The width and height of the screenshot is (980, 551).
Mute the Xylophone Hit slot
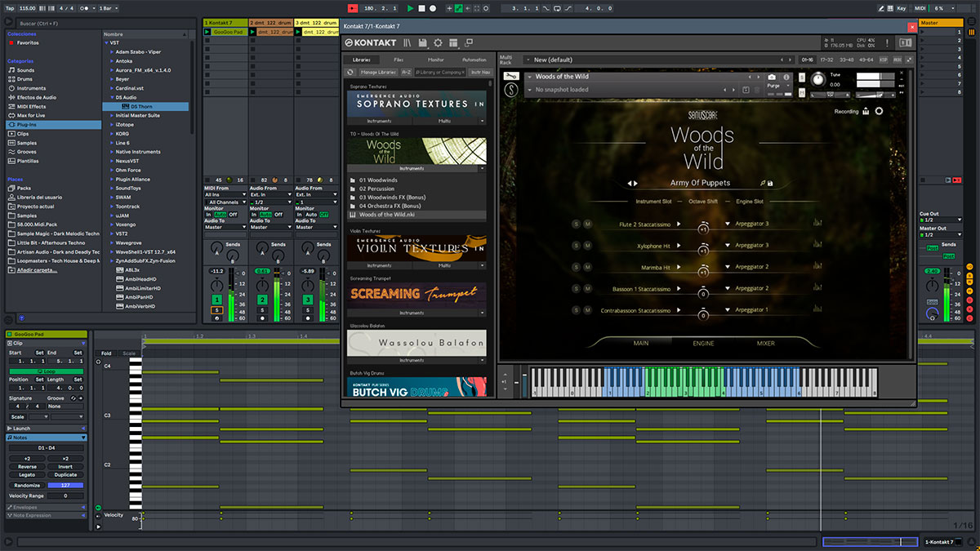pyautogui.click(x=586, y=245)
